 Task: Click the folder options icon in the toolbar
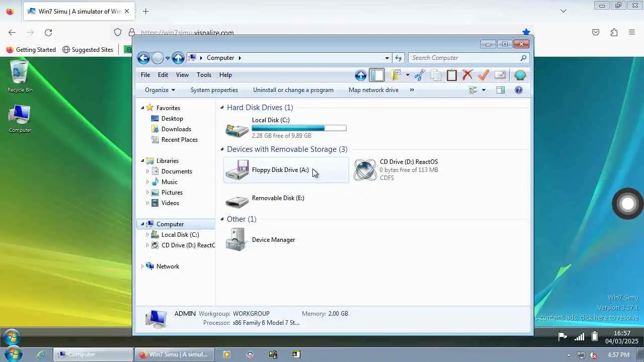pos(395,75)
